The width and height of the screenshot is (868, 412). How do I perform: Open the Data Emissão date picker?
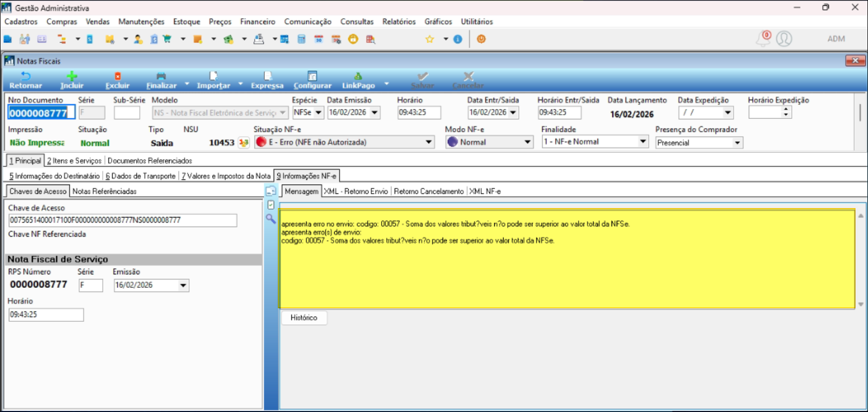(x=374, y=113)
